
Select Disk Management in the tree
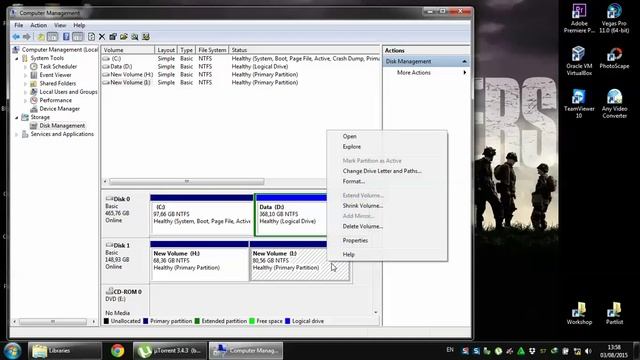pyautogui.click(x=62, y=126)
